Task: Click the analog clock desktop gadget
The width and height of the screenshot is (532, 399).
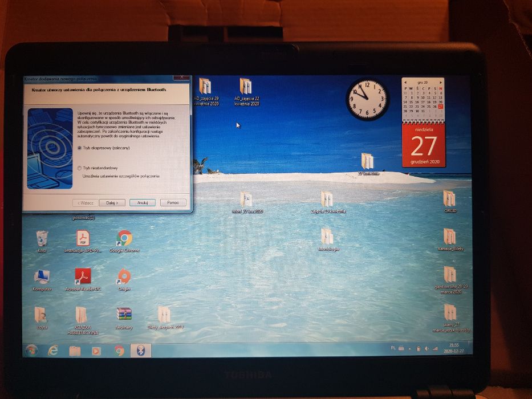Action: click(x=367, y=99)
